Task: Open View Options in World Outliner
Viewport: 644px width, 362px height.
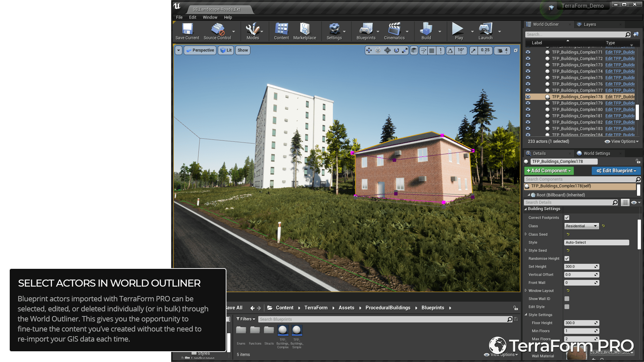Action: 622,141
